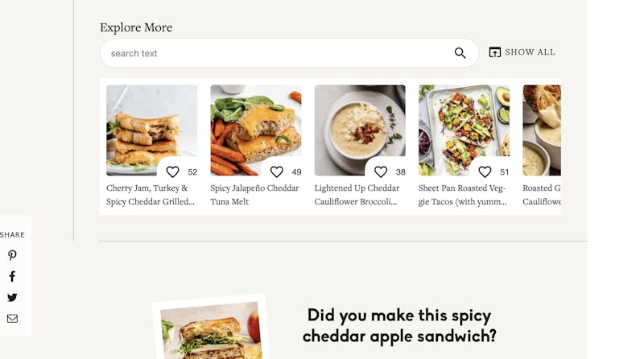
Task: Heart the Cheddar Cauliflower Broccoli soup
Action: coord(381,171)
